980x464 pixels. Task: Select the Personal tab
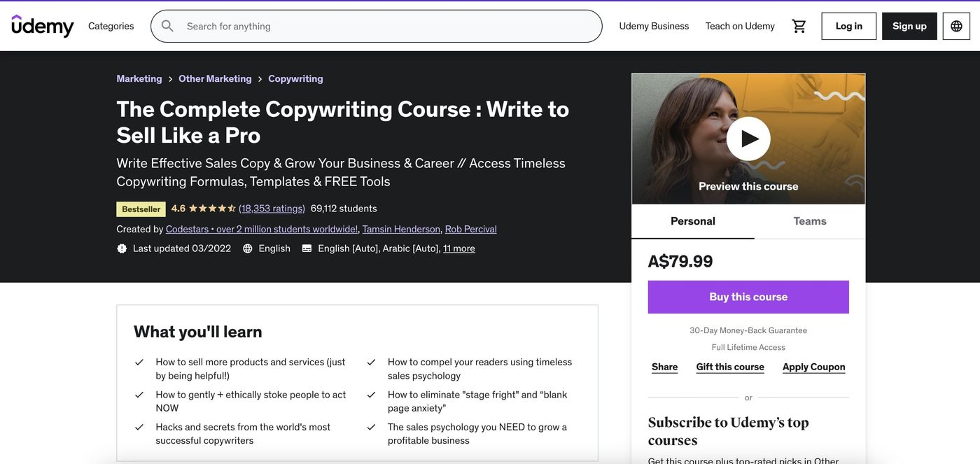click(x=693, y=221)
